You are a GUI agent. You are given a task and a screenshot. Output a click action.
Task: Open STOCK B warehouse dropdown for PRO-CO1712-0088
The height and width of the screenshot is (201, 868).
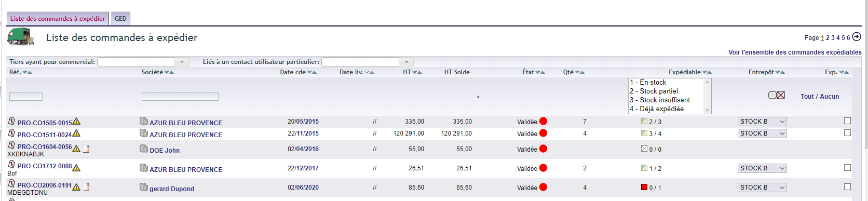762,168
